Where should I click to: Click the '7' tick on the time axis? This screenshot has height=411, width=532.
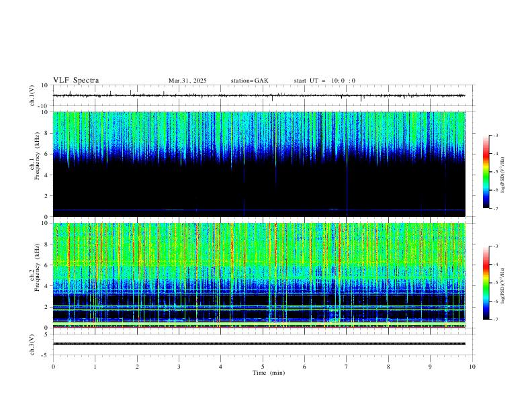pyautogui.click(x=347, y=367)
